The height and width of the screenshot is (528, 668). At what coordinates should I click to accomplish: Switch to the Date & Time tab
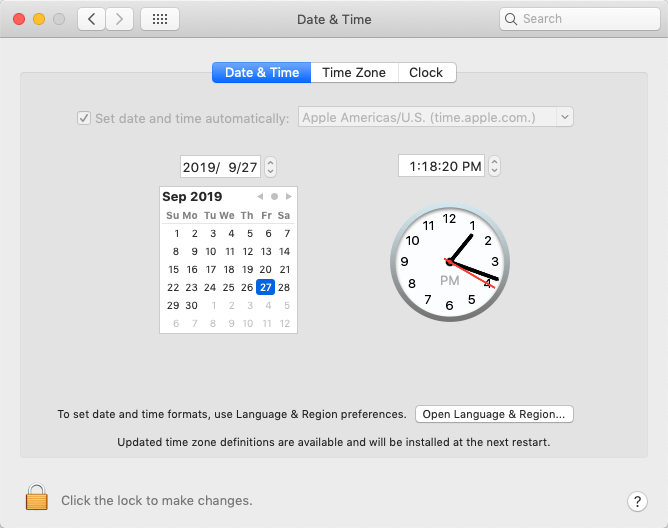(x=262, y=72)
